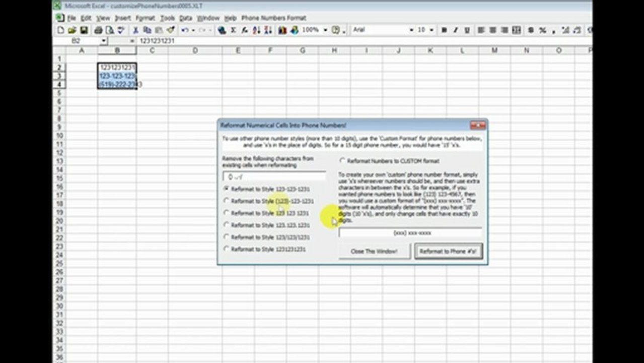Open the Zoom 100% dropdown

pyautogui.click(x=325, y=30)
